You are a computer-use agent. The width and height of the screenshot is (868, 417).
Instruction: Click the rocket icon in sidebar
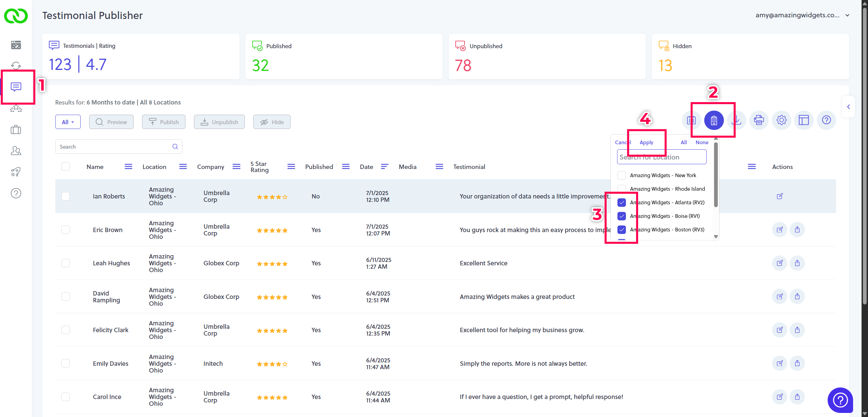pyautogui.click(x=16, y=172)
